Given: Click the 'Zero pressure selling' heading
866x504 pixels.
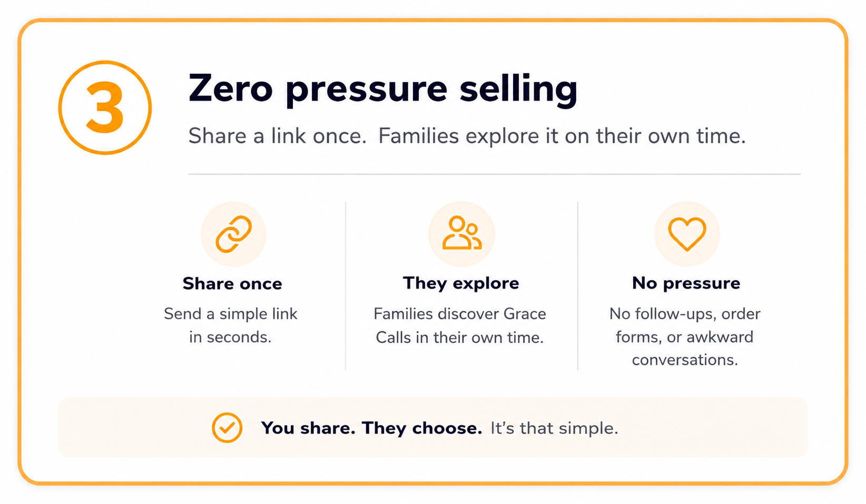Looking at the screenshot, I should pyautogui.click(x=383, y=88).
